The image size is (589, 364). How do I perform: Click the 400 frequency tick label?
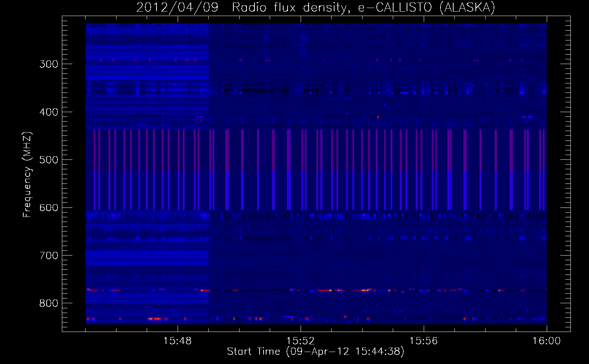click(49, 112)
